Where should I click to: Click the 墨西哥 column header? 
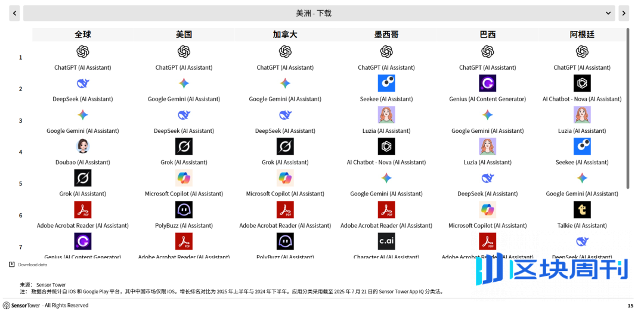pos(386,35)
